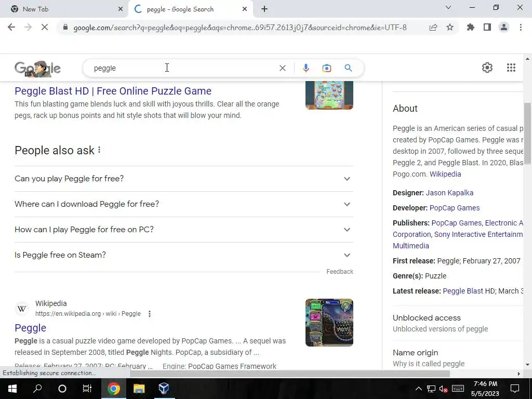Expand "How can I play Peggle for free on PC?"

pyautogui.click(x=184, y=229)
